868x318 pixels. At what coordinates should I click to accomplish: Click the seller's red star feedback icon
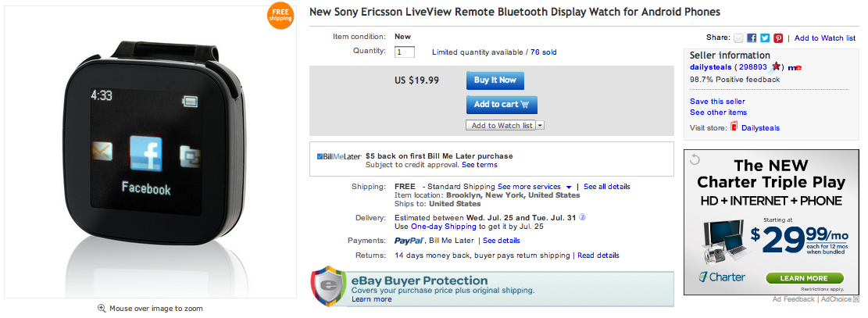(777, 67)
